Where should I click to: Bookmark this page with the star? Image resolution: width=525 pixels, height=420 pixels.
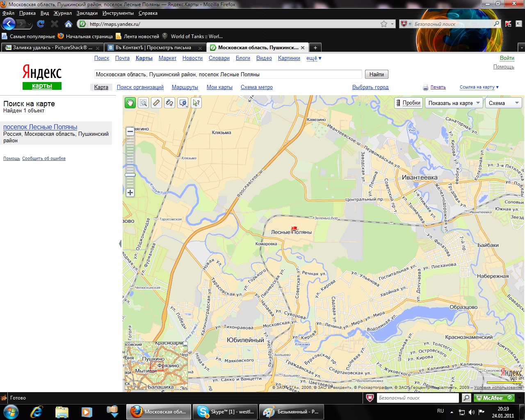pos(384,24)
